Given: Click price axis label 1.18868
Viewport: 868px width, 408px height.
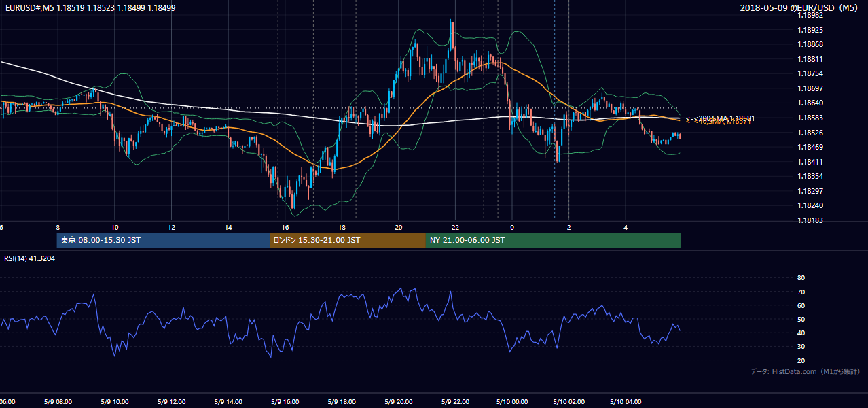Looking at the screenshot, I should (810, 45).
